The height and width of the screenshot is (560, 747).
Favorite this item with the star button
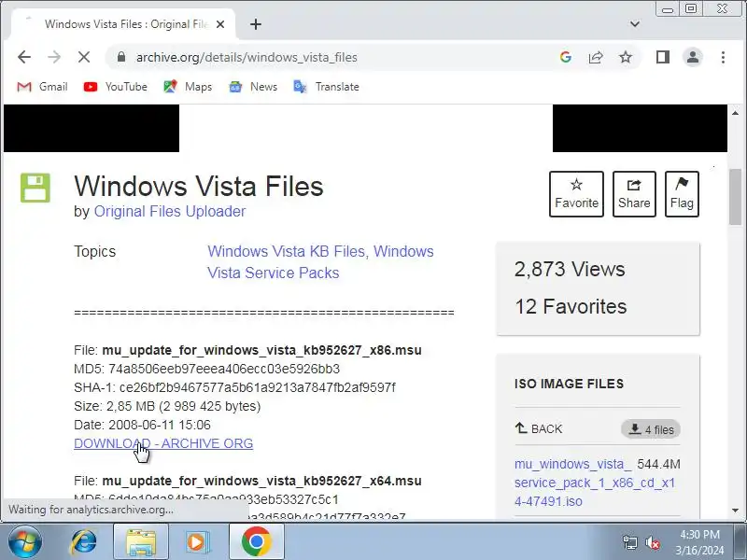[x=576, y=194]
